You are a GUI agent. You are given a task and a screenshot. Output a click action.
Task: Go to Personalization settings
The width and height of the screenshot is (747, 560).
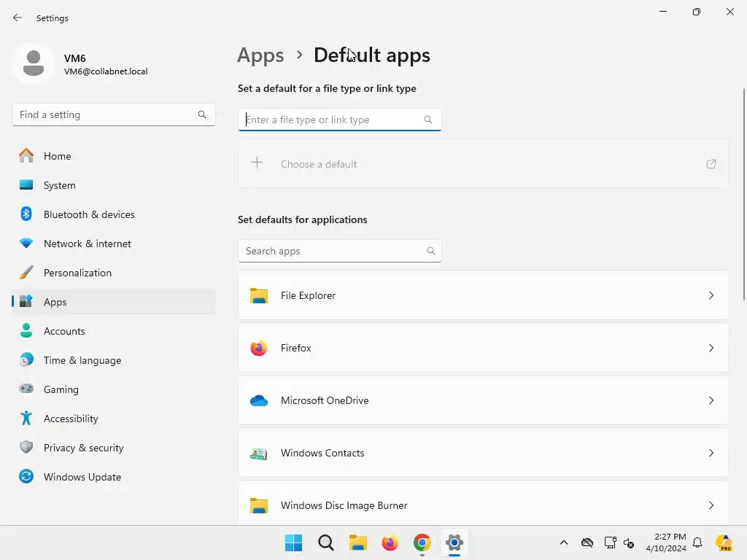point(114,273)
